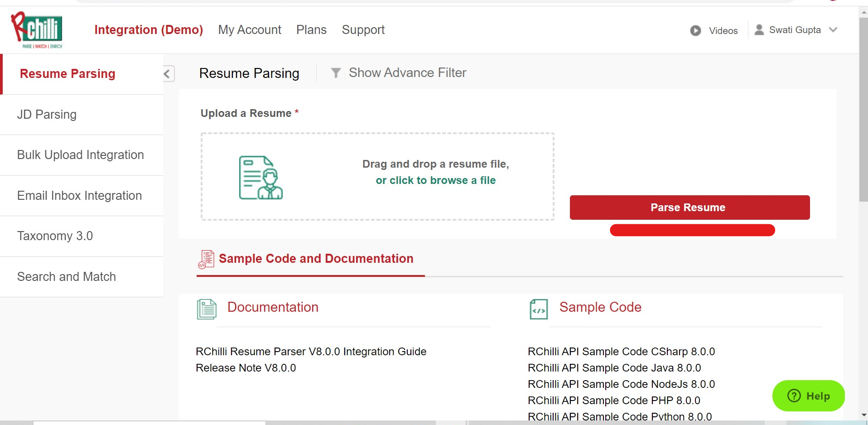868x425 pixels.
Task: Click the vertical scrollbar thumb
Action: point(863,109)
